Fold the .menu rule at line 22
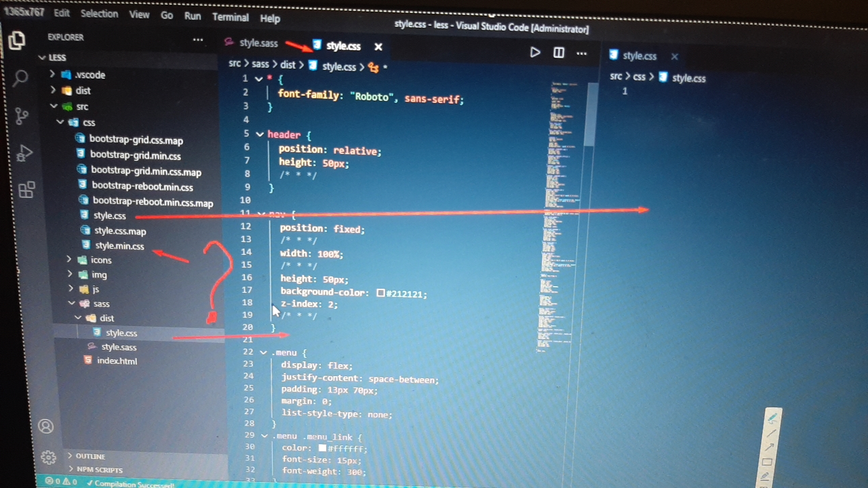Viewport: 868px width, 488px height. click(263, 352)
